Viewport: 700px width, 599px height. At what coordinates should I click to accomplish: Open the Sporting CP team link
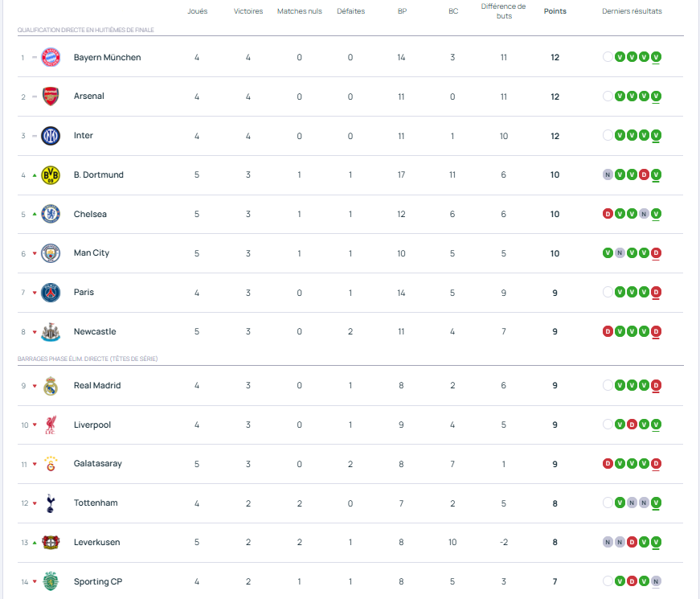(x=98, y=581)
